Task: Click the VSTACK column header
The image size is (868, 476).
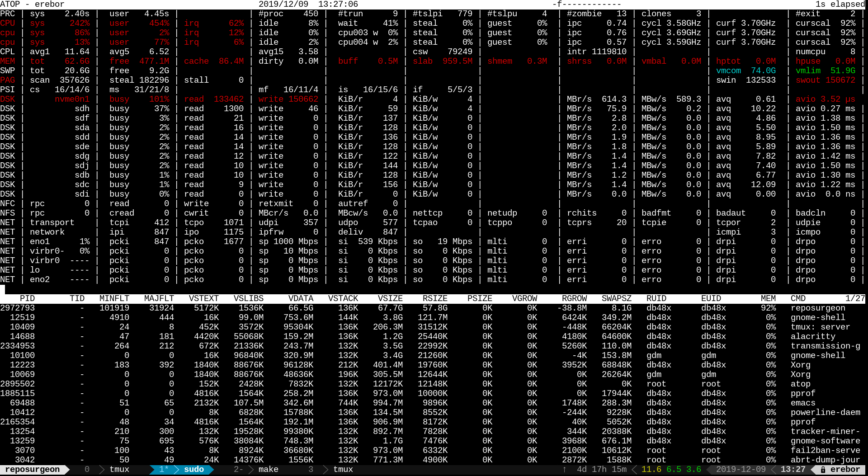Action: coord(343,299)
